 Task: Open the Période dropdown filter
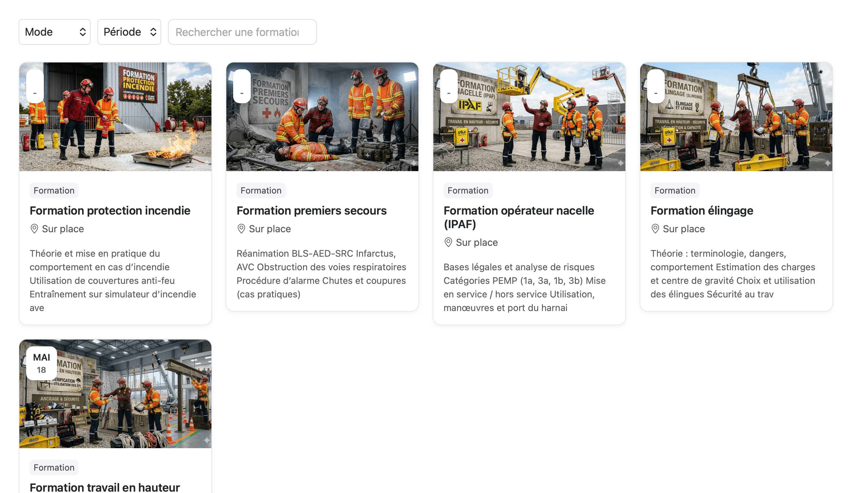pyautogui.click(x=129, y=32)
